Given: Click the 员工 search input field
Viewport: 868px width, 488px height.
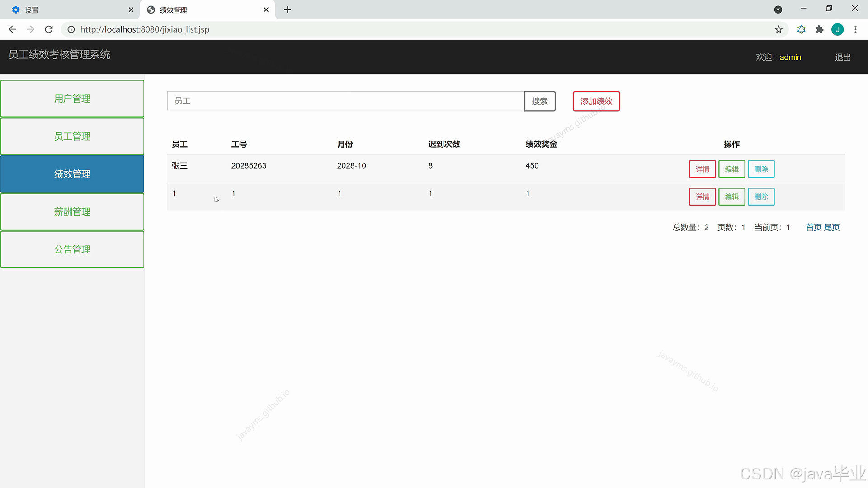Looking at the screenshot, I should [x=346, y=101].
